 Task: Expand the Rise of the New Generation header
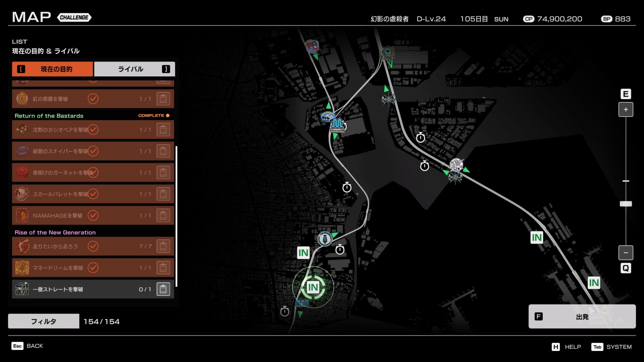coord(55,232)
